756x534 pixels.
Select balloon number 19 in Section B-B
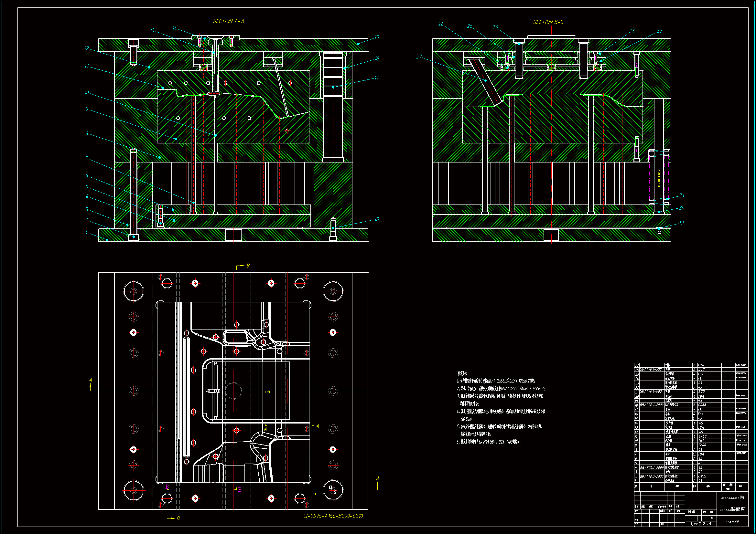pyautogui.click(x=681, y=223)
